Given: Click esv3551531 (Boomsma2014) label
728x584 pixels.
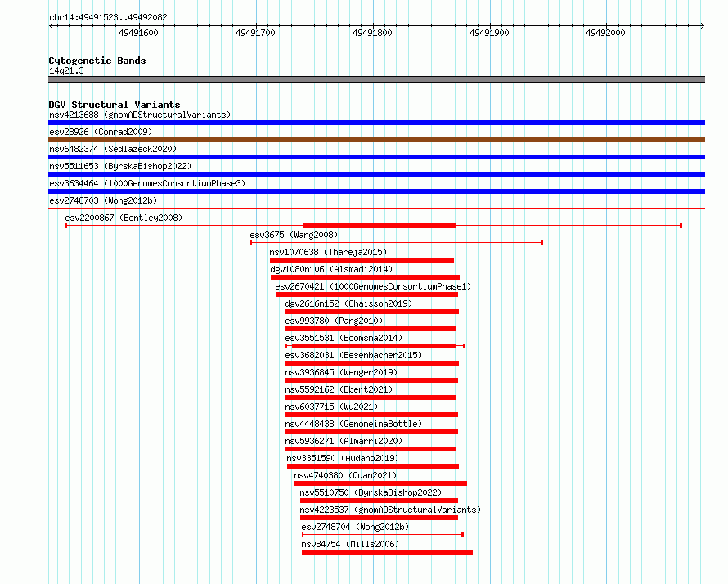Looking at the screenshot, I should coord(344,338).
